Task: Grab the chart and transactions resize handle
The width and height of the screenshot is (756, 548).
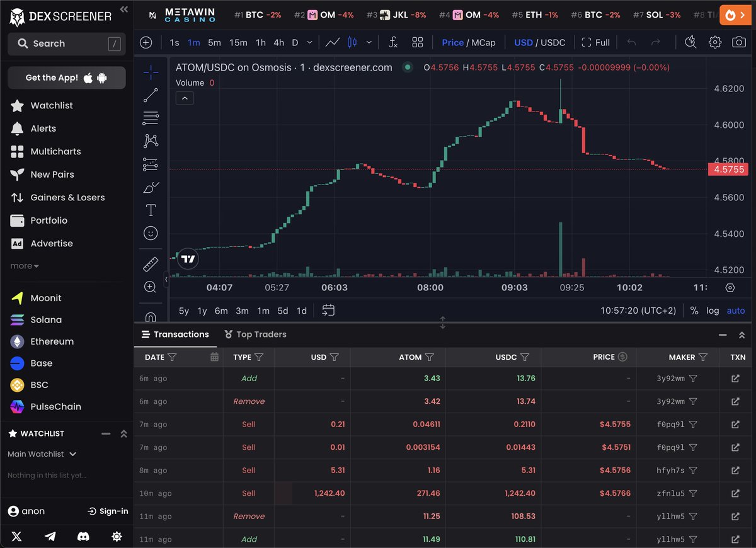Action: [443, 323]
